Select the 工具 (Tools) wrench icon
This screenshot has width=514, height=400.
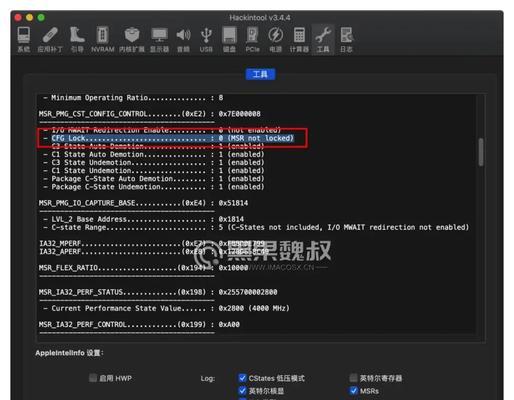click(323, 39)
